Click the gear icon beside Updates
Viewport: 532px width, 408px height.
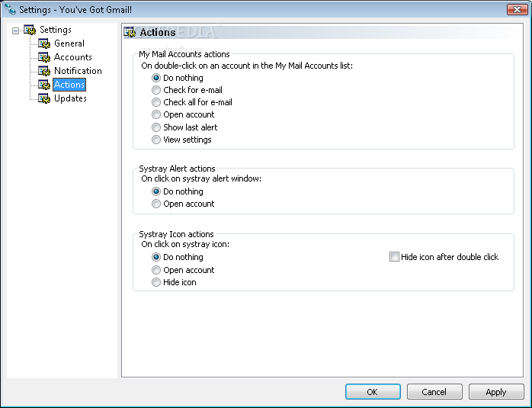[44, 98]
